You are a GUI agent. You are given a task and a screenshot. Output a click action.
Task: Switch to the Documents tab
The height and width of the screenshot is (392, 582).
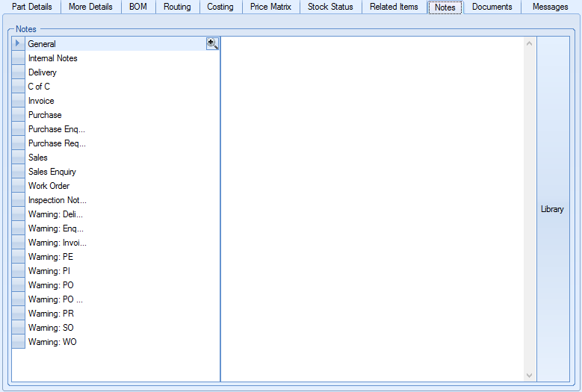(492, 7)
